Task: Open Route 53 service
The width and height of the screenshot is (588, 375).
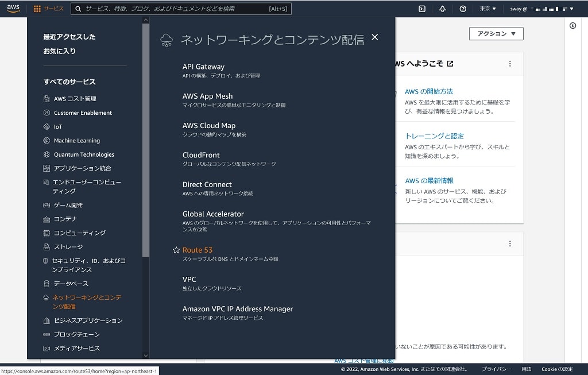Action: [198, 250]
